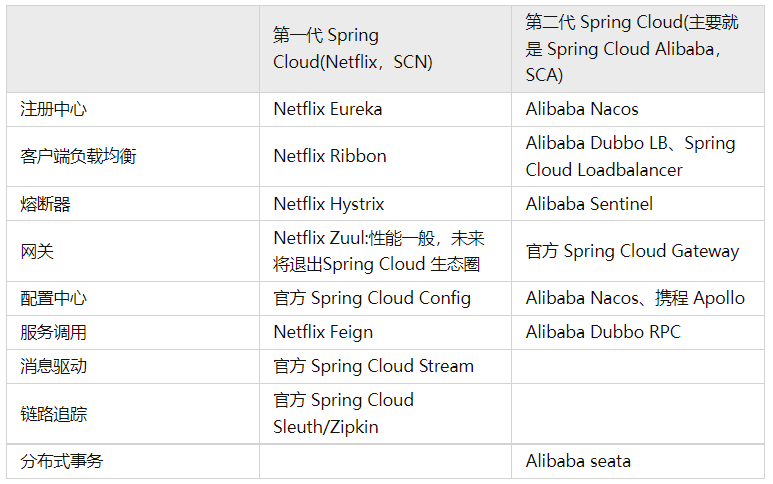
Task: Select the Netflix Eureka cell
Action: 328,110
